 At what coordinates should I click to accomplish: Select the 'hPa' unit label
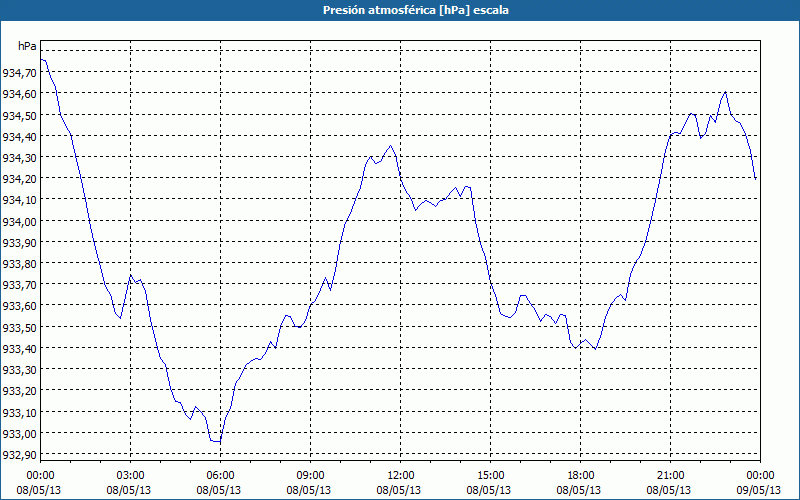click(27, 46)
